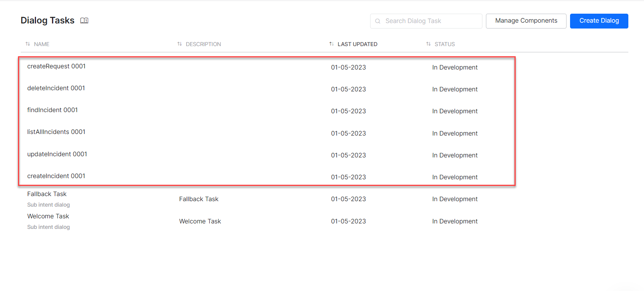This screenshot has width=644, height=291.
Task: Sort by the DESCRIPTION column arrows icon
Action: (x=180, y=44)
